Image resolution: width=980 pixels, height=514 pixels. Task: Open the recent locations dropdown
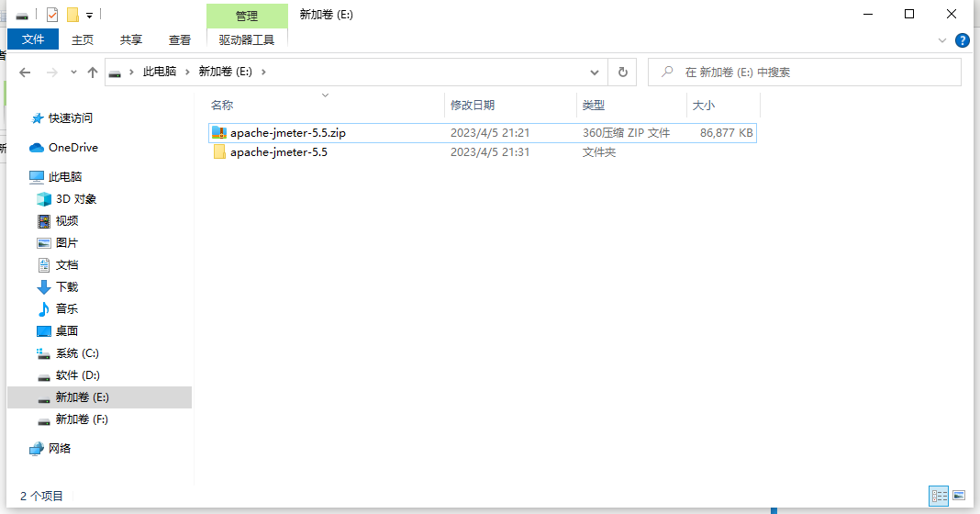coord(73,73)
